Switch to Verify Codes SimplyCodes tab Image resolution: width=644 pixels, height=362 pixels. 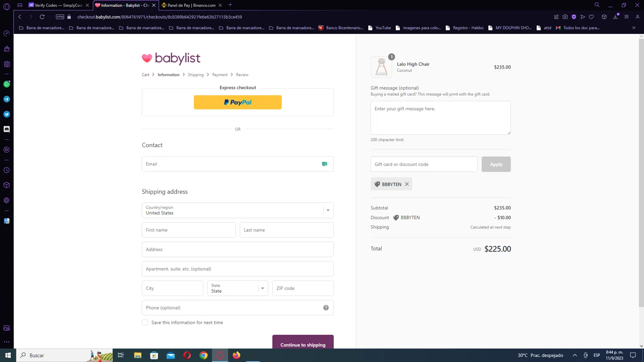point(58,5)
